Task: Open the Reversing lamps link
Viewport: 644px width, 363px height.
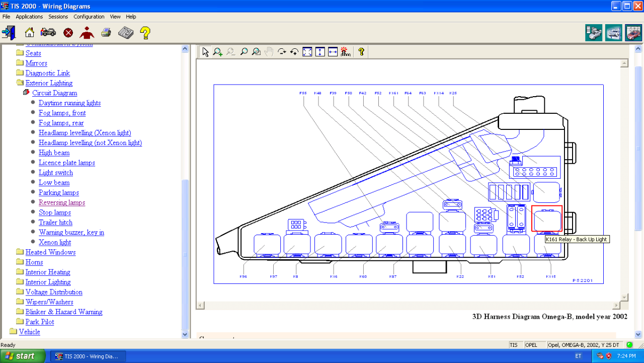Action: tap(62, 202)
